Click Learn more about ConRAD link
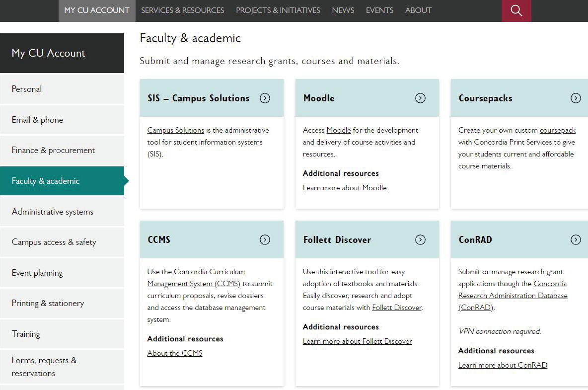 pos(503,365)
